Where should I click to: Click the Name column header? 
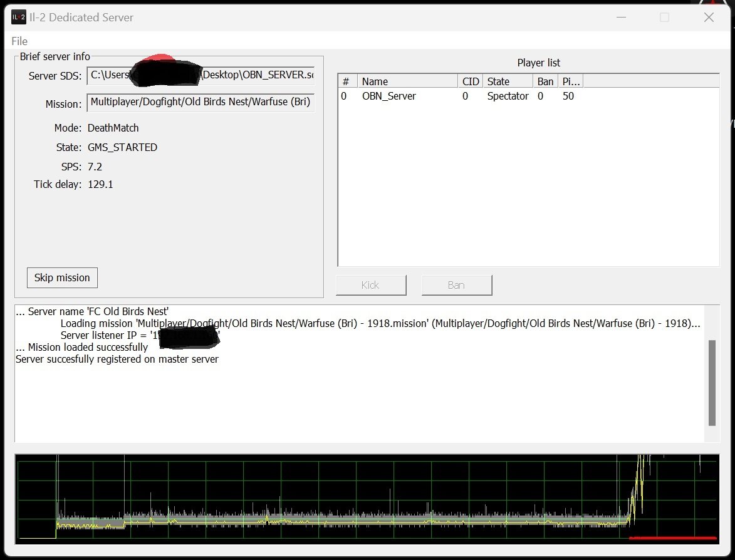tap(407, 81)
